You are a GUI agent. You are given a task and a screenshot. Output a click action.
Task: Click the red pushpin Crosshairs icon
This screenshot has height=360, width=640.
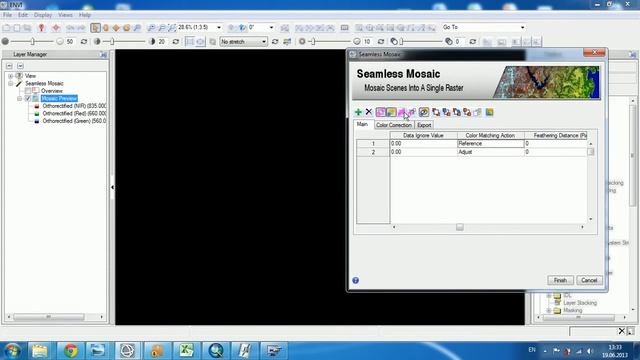tap(41, 28)
